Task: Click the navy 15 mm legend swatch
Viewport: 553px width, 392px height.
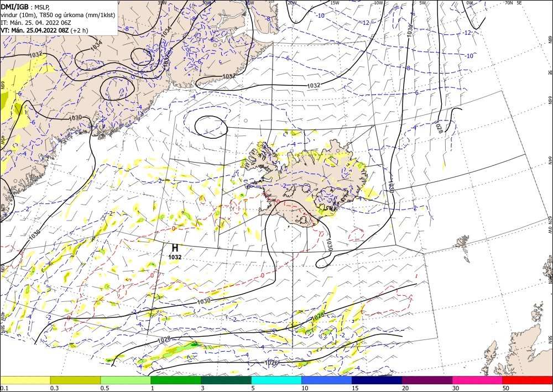Action: 377,380
